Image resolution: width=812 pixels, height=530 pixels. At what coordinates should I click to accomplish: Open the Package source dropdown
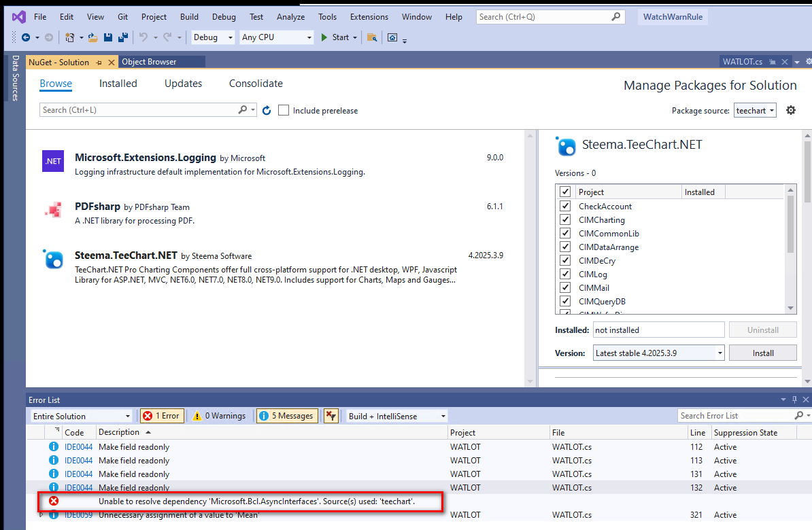(x=755, y=110)
